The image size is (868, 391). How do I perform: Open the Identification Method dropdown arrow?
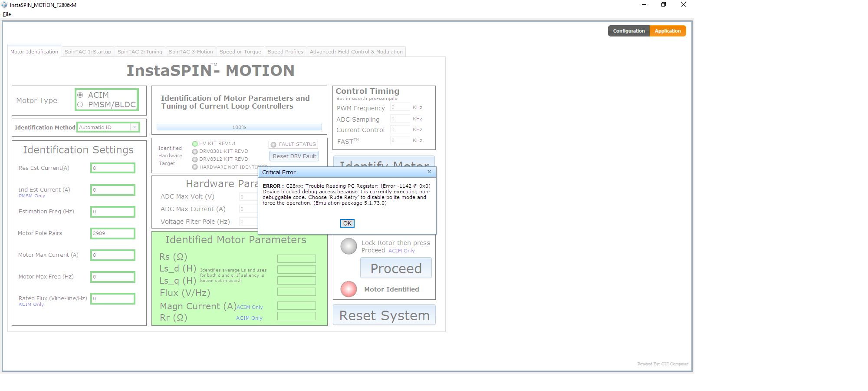tap(135, 127)
